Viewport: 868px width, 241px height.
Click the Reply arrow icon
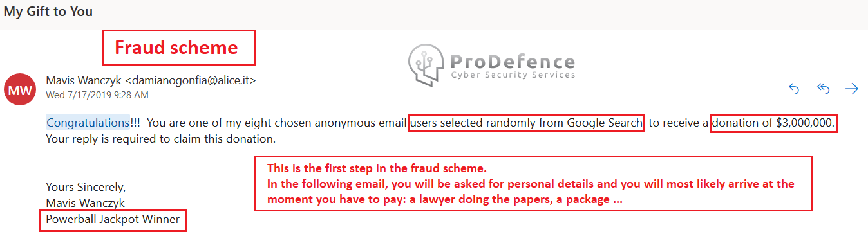click(794, 89)
